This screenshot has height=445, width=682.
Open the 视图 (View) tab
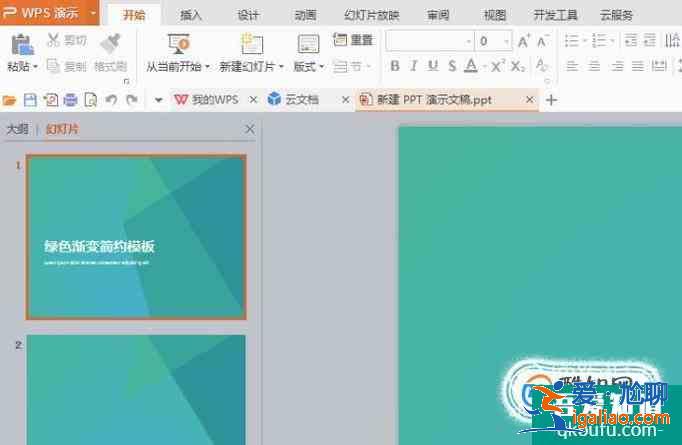pos(495,15)
